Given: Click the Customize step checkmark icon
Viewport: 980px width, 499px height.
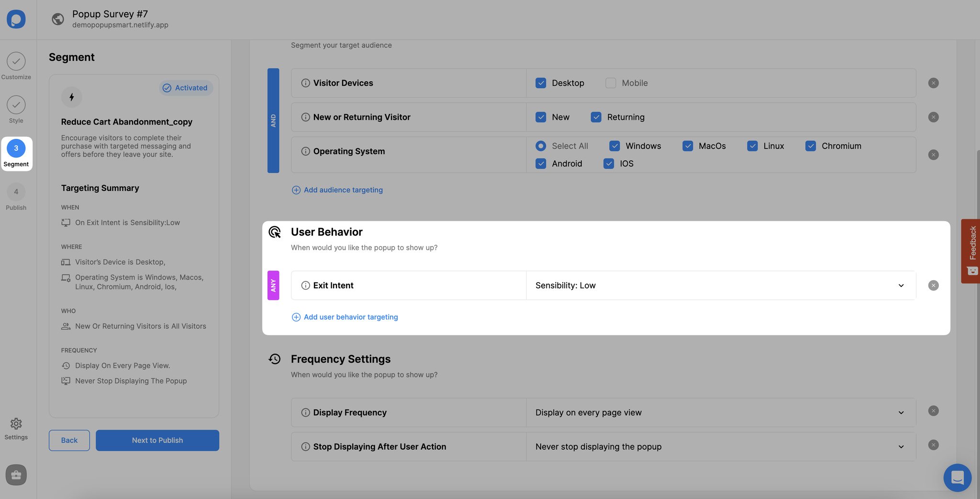Looking at the screenshot, I should tap(16, 61).
